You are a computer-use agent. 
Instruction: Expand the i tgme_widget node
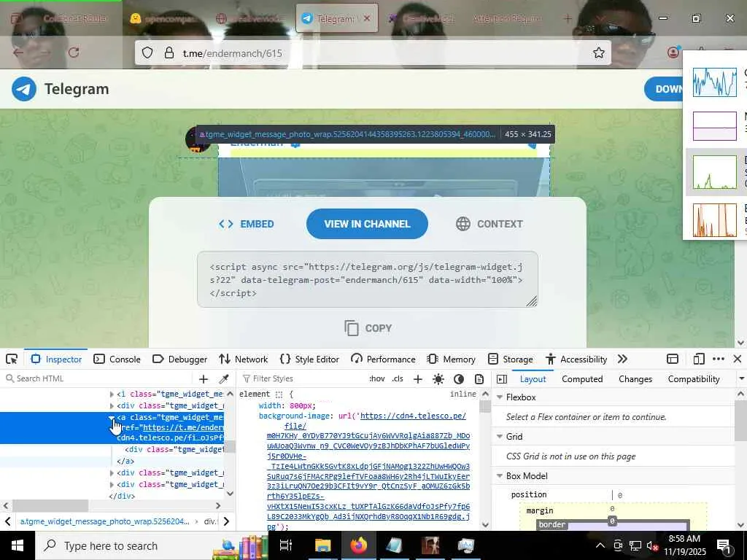click(x=112, y=394)
